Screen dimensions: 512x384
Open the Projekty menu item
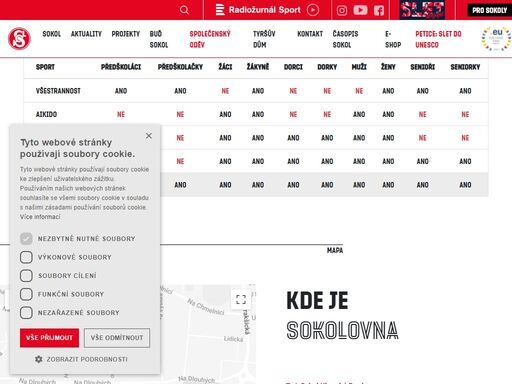pyautogui.click(x=126, y=34)
